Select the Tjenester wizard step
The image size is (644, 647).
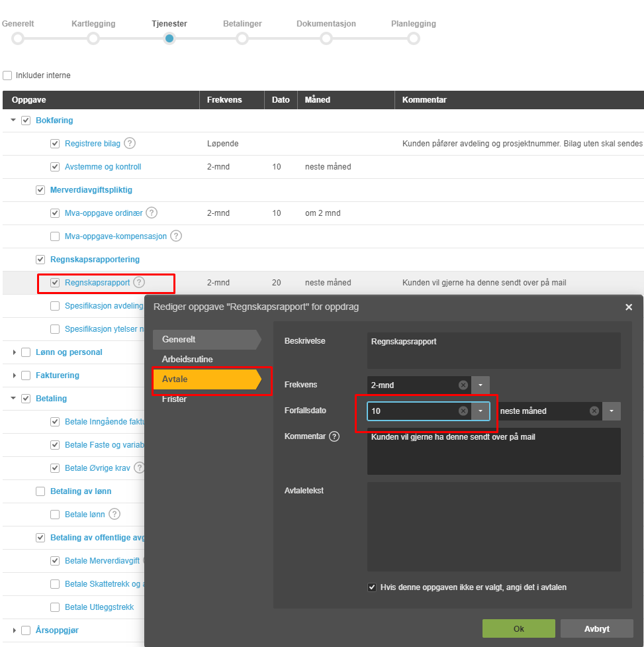point(169,24)
